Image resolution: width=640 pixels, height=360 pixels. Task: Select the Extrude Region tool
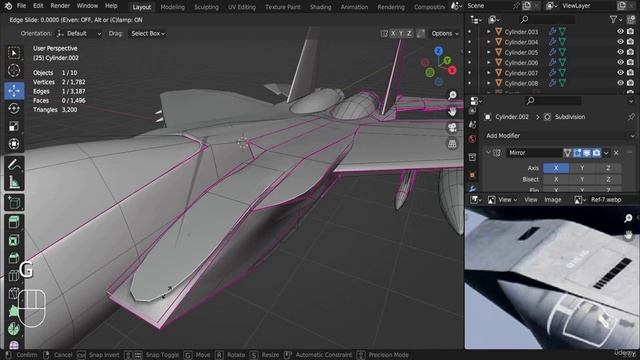pyautogui.click(x=14, y=222)
